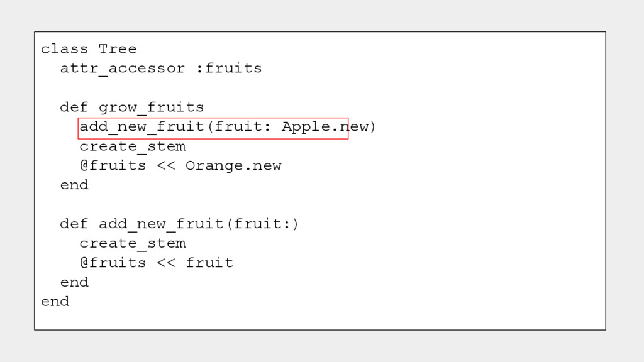
Task: Click create_stem inside the add_new_fruit definition
Action: coord(132,243)
